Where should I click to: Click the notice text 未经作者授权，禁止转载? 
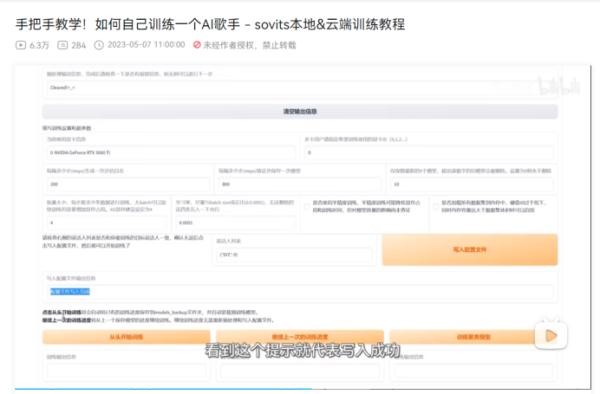pyautogui.click(x=249, y=45)
